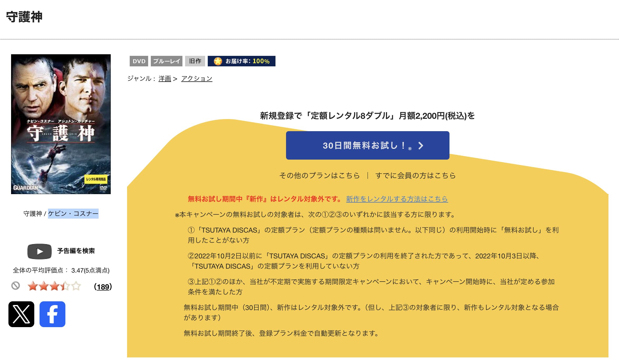619x364 pixels.
Task: Open すでに会員の方はこちら link
Action: click(x=415, y=175)
